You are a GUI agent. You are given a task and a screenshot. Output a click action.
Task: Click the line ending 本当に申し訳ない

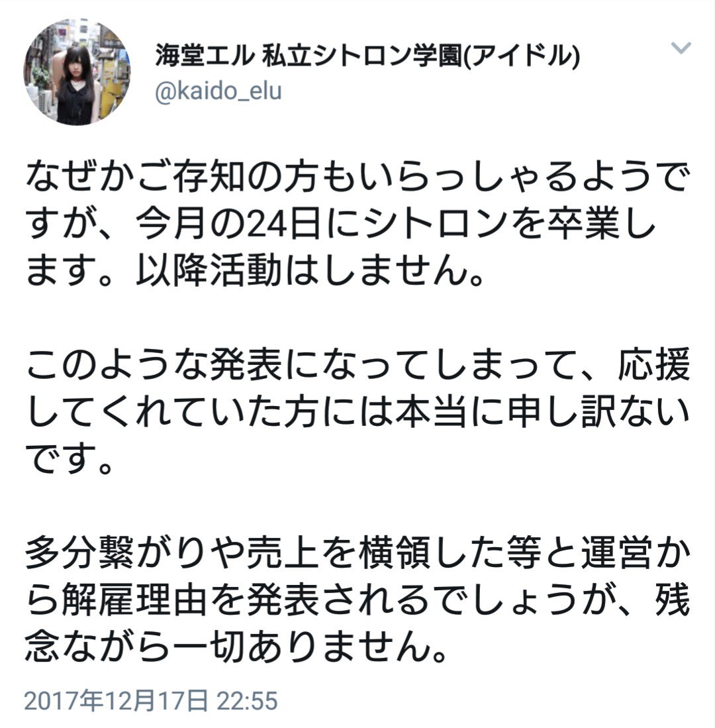point(358,412)
